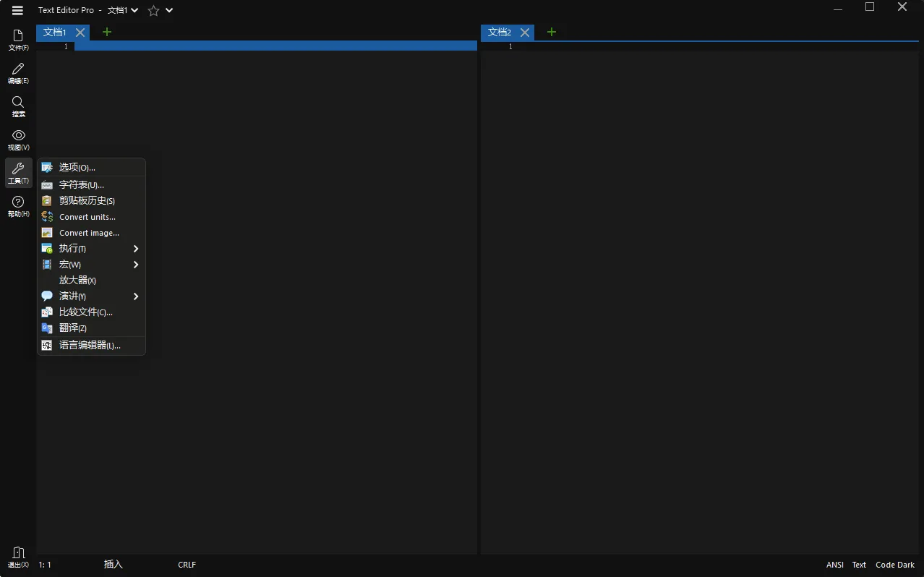This screenshot has height=577, width=924.
Task: Expand the dropdown arrow beside the star
Action: coord(169,11)
